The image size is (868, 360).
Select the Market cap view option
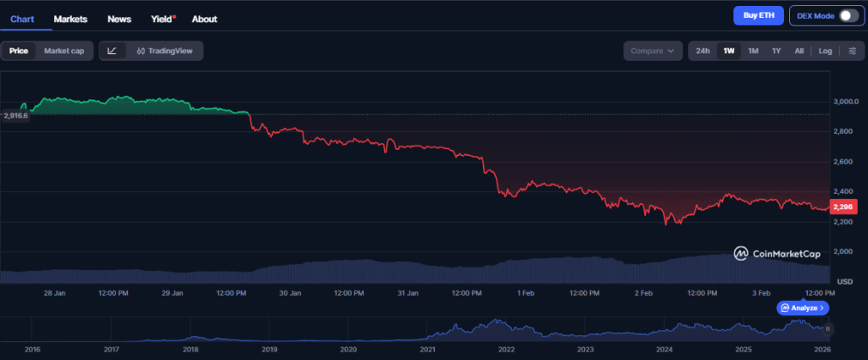click(x=64, y=51)
